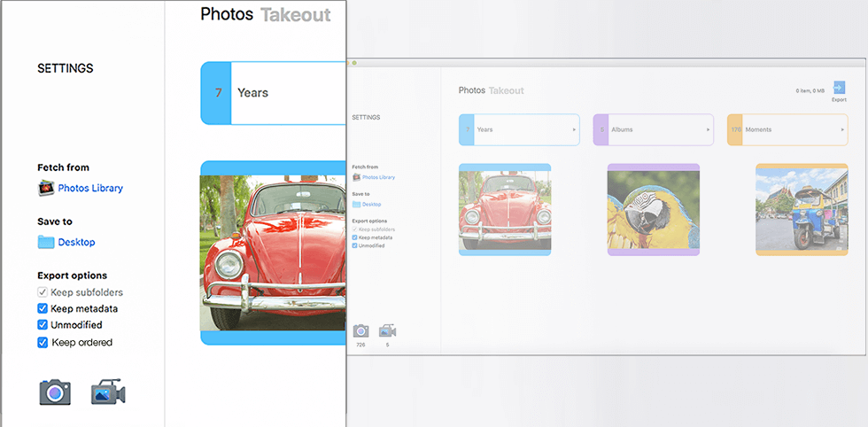Toggle Unmodified checkbox in the small window
This screenshot has height=427, width=868.
[355, 245]
